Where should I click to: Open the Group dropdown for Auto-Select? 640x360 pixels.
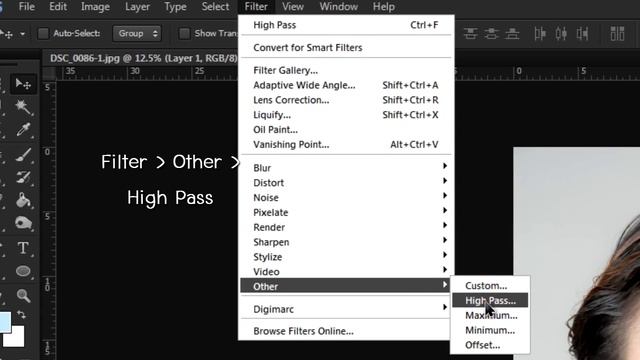point(137,33)
